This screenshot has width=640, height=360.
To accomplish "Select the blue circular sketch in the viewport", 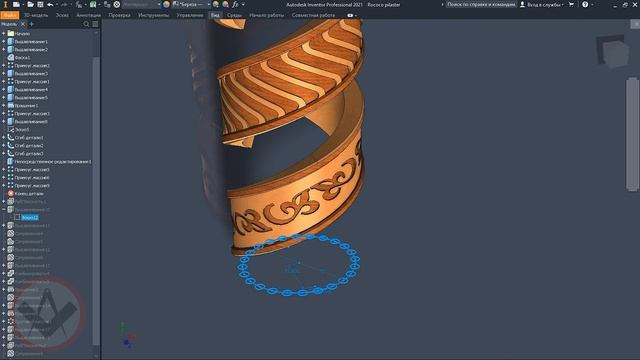I will pyautogui.click(x=299, y=264).
